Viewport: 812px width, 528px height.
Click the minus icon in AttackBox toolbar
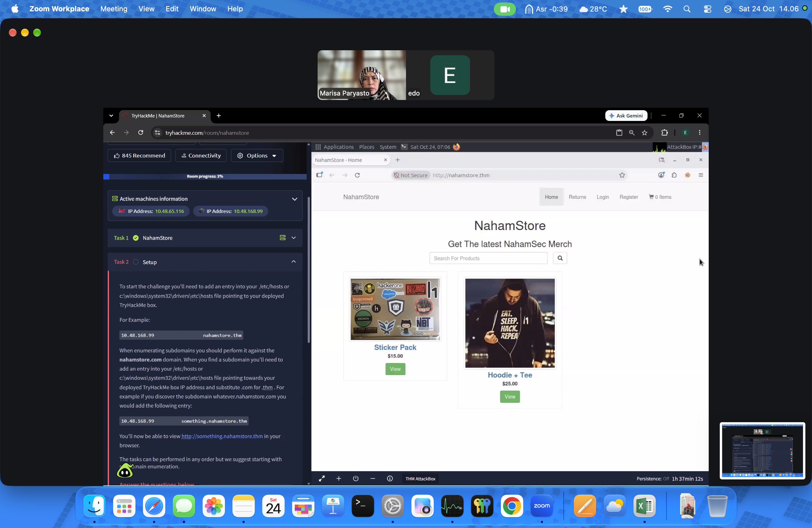point(373,478)
